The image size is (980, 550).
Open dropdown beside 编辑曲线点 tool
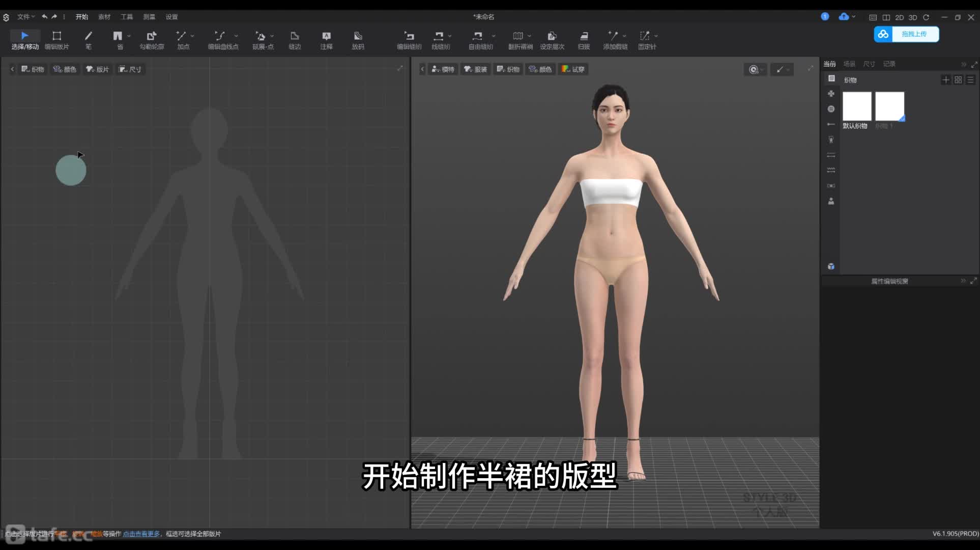tap(236, 36)
